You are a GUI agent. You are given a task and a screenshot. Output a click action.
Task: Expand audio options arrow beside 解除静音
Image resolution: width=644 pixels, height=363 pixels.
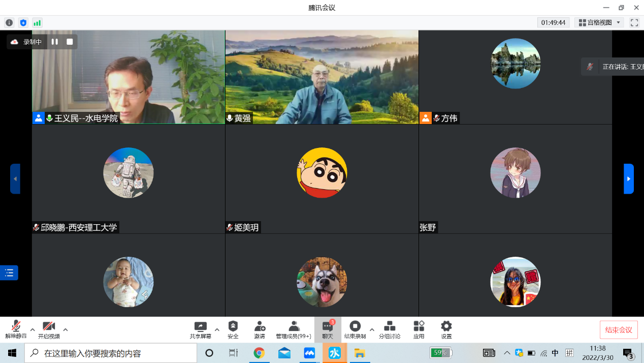click(x=33, y=329)
